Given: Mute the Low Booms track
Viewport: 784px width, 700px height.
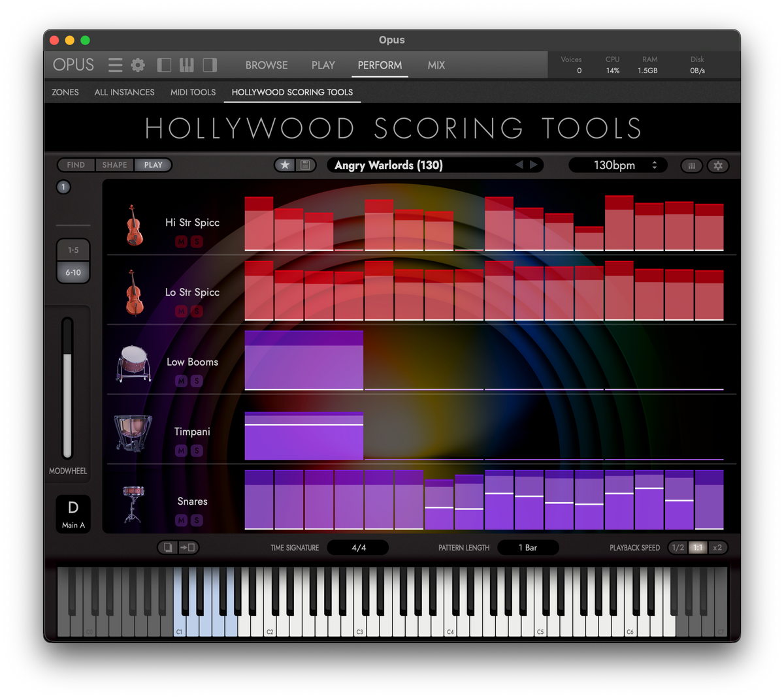Looking at the screenshot, I should pyautogui.click(x=181, y=381).
